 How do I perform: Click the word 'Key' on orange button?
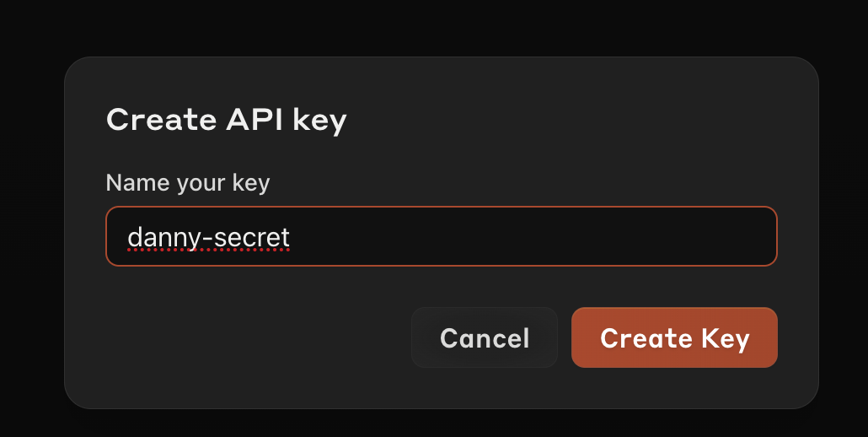[726, 338]
